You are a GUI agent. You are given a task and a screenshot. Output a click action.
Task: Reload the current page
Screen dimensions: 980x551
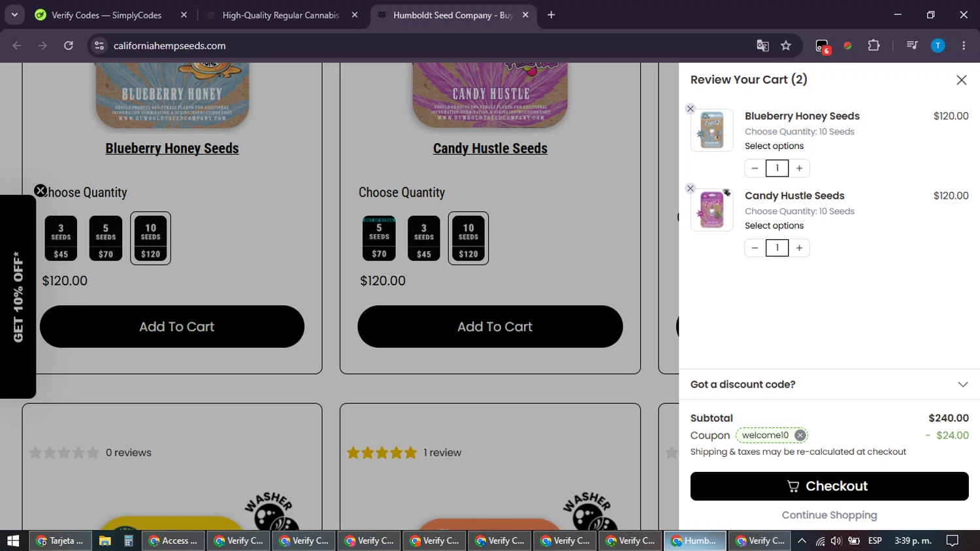[x=69, y=46]
